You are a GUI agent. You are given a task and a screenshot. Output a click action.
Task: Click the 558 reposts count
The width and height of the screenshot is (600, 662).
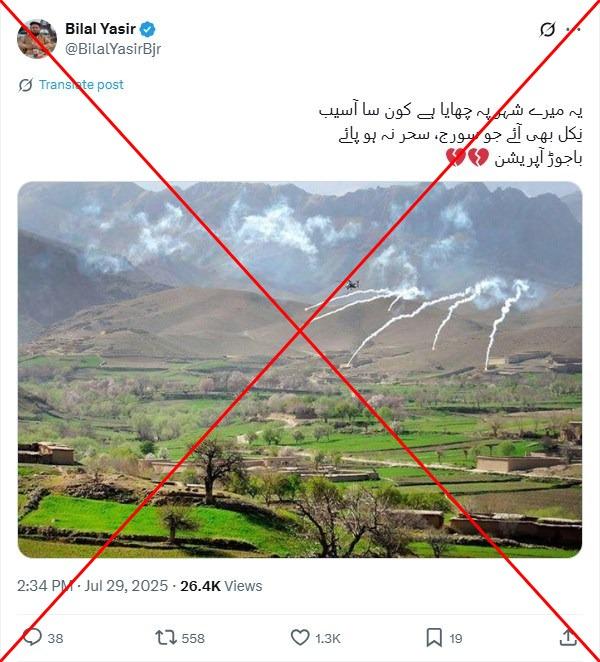pos(193,638)
